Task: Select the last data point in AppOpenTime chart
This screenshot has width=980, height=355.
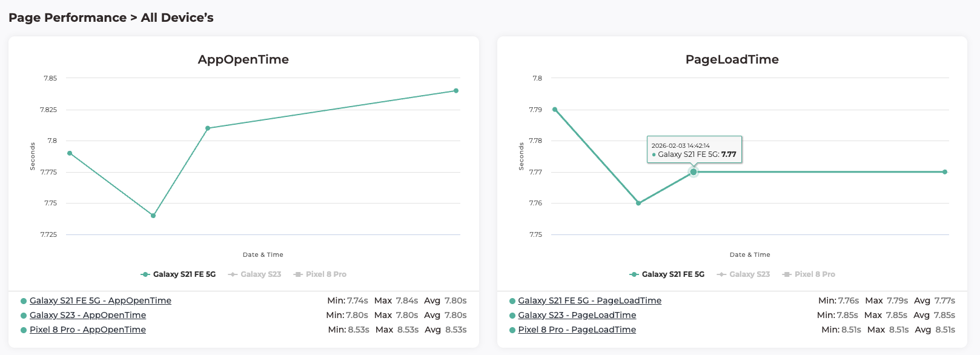Action: pyautogui.click(x=456, y=91)
